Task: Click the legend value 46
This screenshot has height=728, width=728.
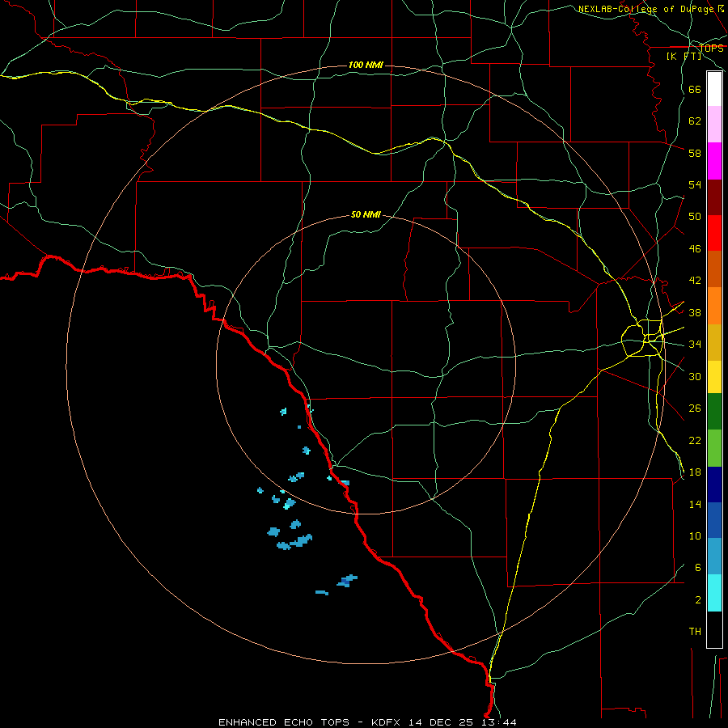Action: (695, 249)
